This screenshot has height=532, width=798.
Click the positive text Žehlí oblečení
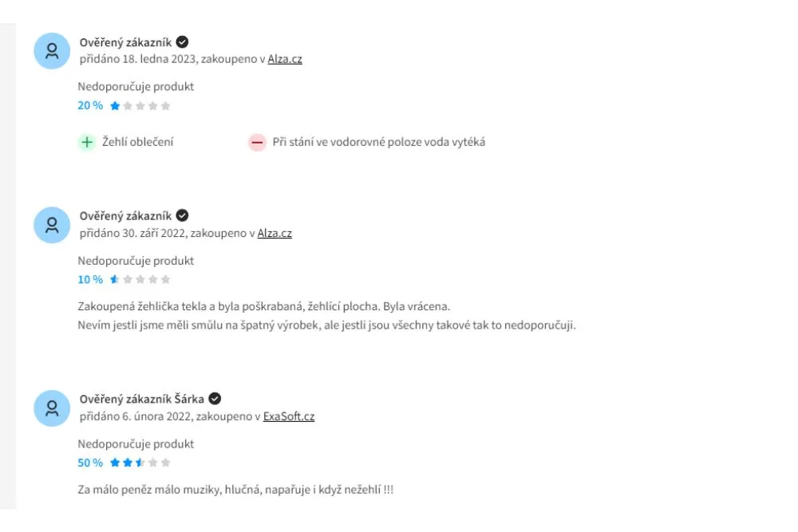(138, 142)
